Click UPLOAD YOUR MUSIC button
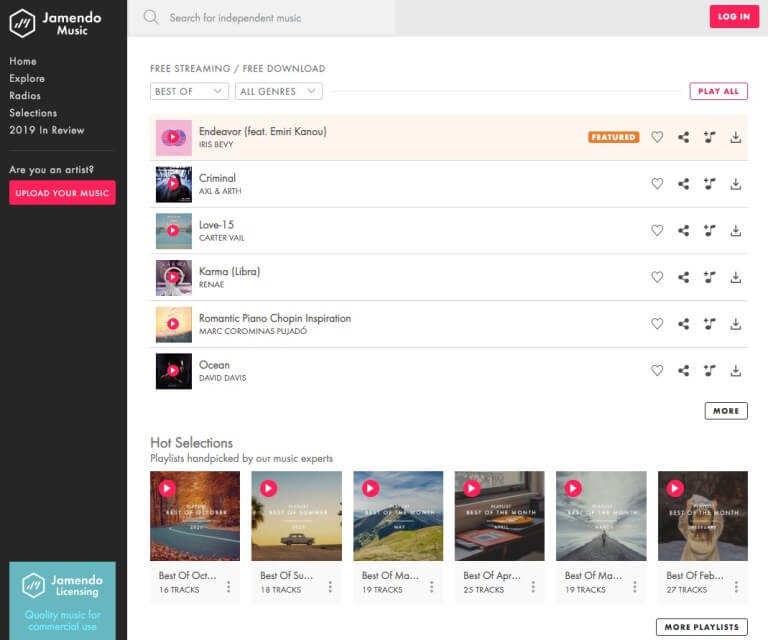The height and width of the screenshot is (640, 768). (62, 192)
